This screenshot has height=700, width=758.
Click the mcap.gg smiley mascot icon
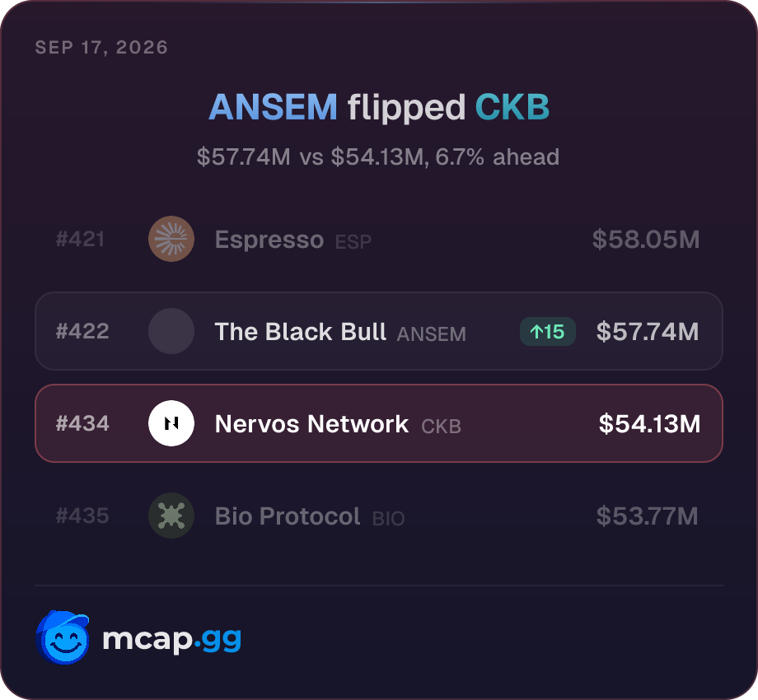63,637
